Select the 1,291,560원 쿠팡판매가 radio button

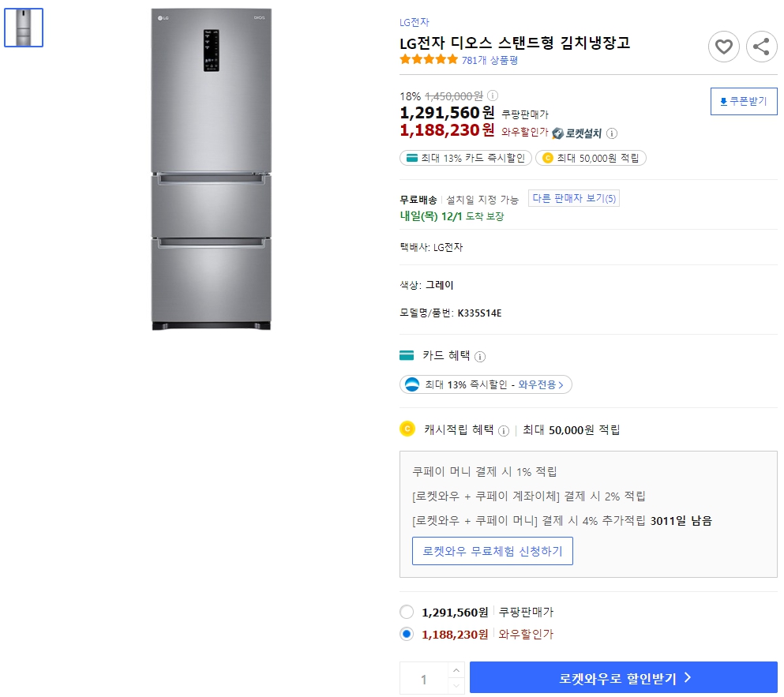point(407,611)
